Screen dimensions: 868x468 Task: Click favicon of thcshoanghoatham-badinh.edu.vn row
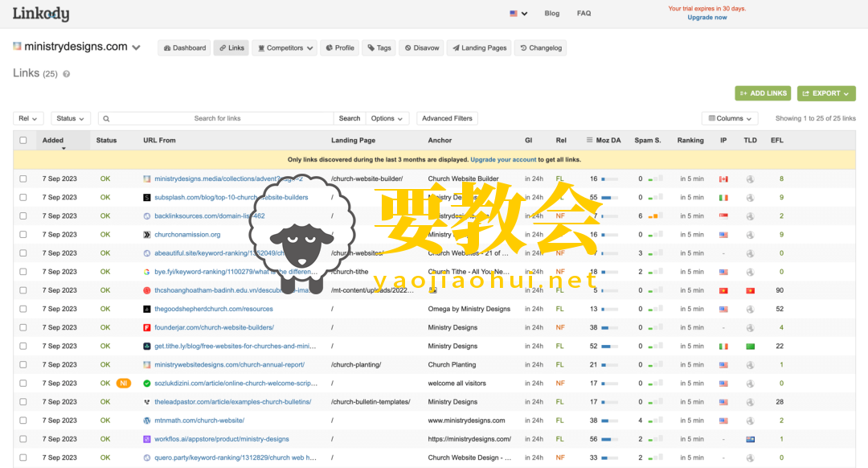pos(147,290)
